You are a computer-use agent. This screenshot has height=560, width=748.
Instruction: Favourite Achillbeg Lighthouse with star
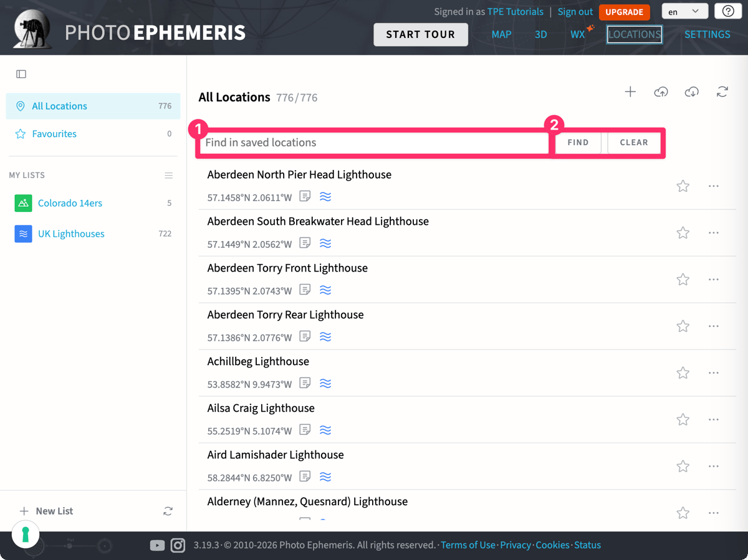(683, 373)
